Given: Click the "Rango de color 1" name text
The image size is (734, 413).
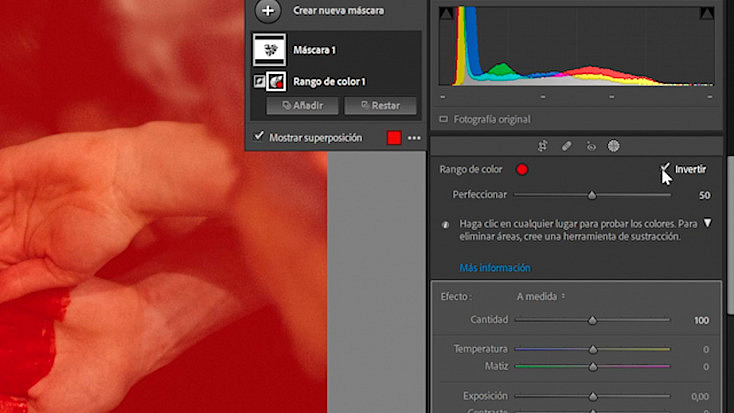Looking at the screenshot, I should pyautogui.click(x=329, y=81).
